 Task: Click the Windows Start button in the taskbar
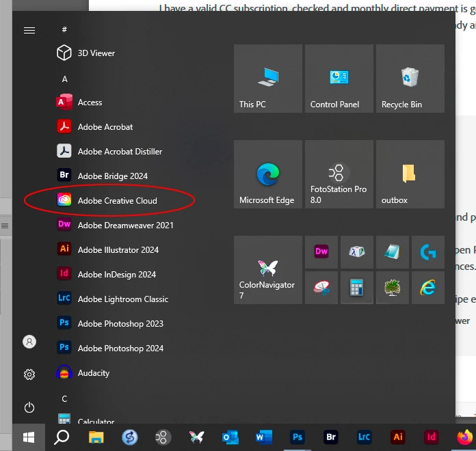29,437
